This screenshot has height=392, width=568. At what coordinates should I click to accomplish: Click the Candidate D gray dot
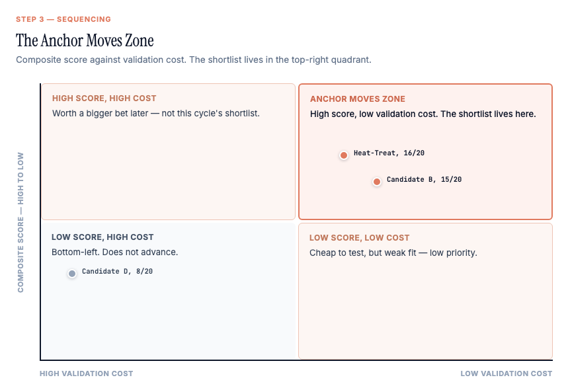72,274
